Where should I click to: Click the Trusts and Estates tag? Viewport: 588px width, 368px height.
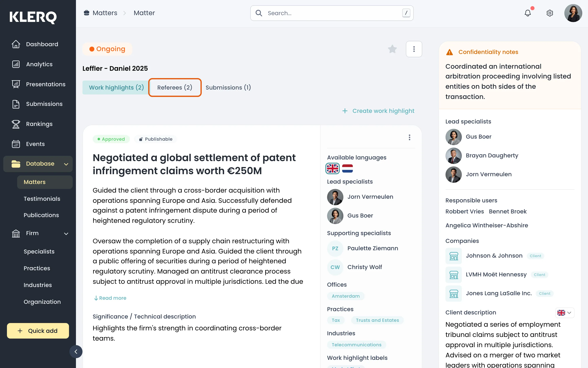pyautogui.click(x=377, y=320)
